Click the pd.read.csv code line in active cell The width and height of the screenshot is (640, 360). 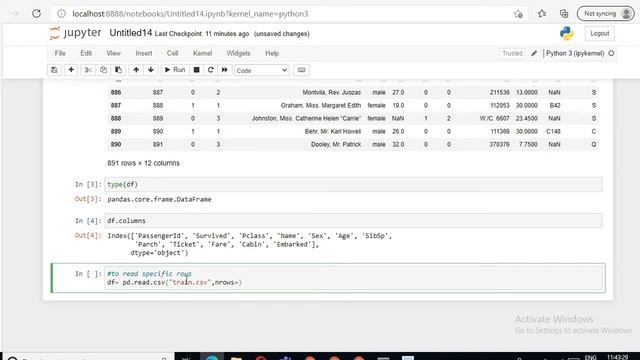(175, 282)
